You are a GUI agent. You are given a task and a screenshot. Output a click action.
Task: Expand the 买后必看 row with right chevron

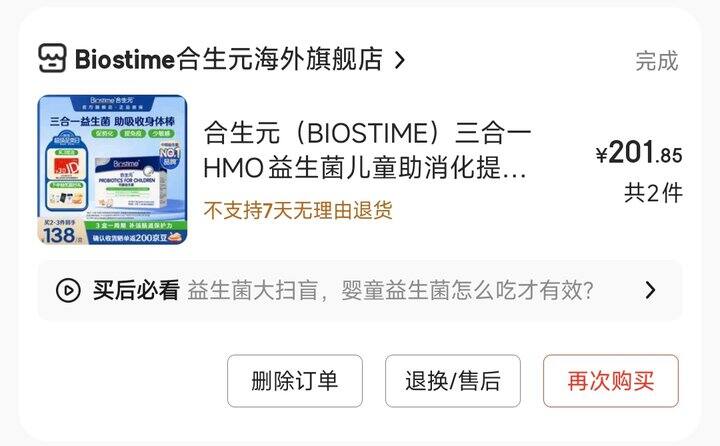pyautogui.click(x=650, y=290)
